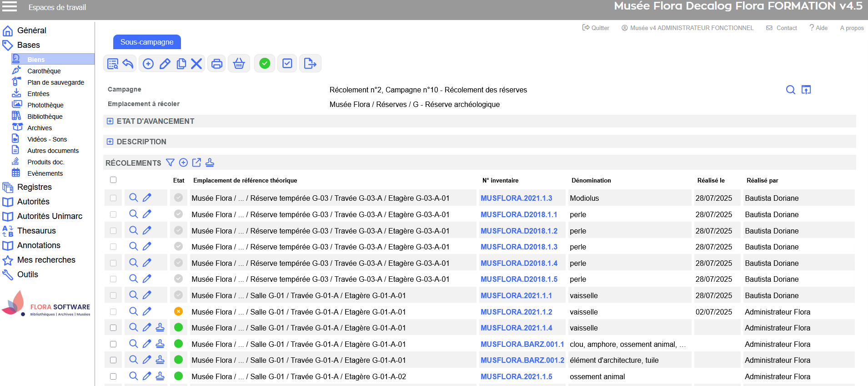Click the add new record plus icon
Viewport: 868px width, 386px height.
[148, 64]
